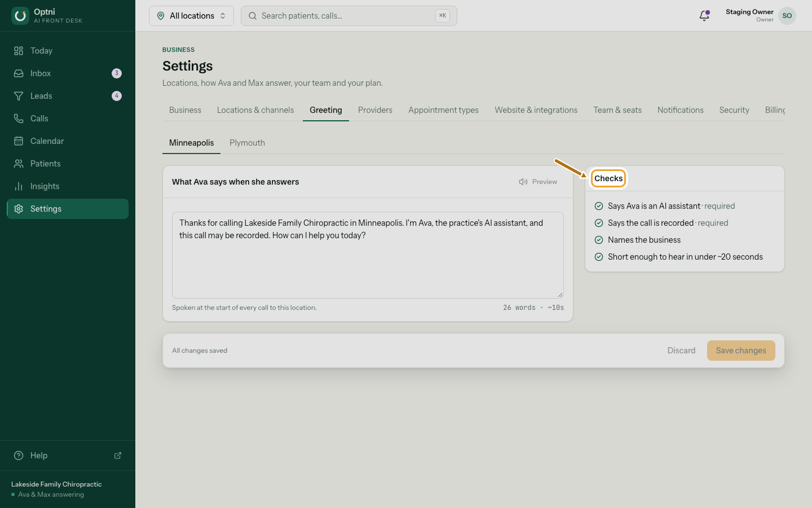This screenshot has height=508, width=812.
Task: Select the Minneapolis location tab
Action: [191, 143]
